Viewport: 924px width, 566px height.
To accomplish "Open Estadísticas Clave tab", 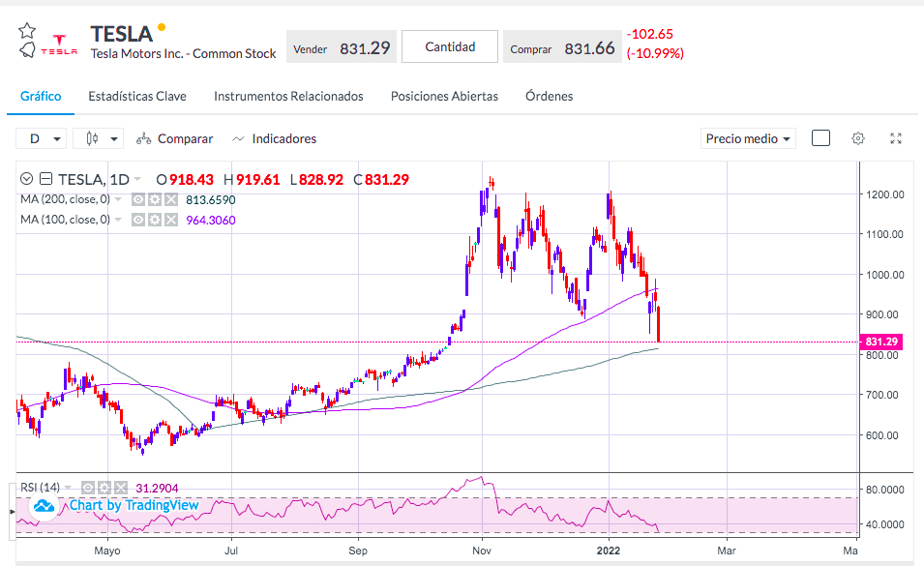I will coord(137,96).
